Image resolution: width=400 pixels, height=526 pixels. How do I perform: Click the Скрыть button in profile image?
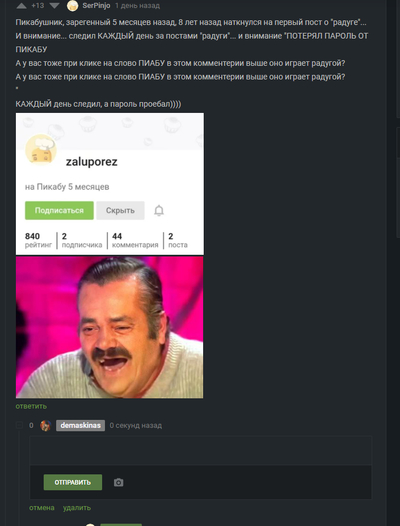120,211
